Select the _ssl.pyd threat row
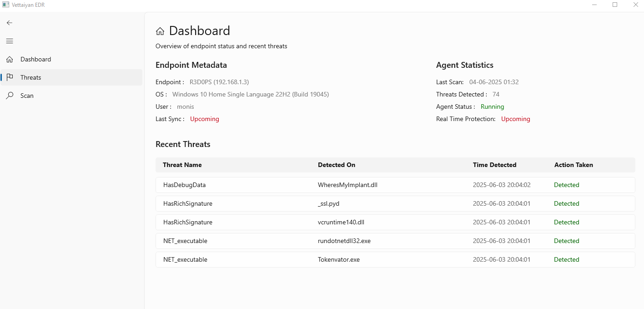The image size is (644, 309). [395, 204]
